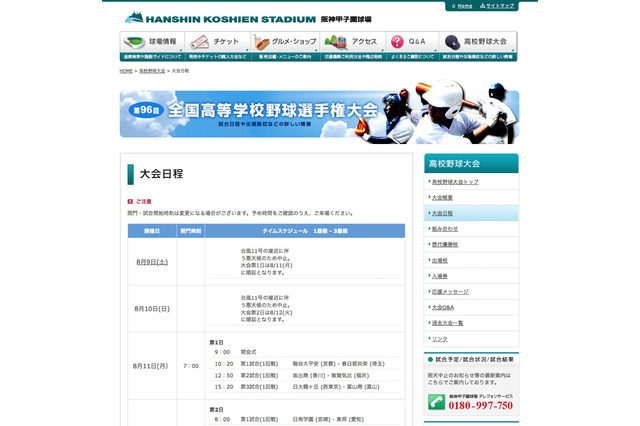Open 出場校 in the sidebar

tap(440, 260)
